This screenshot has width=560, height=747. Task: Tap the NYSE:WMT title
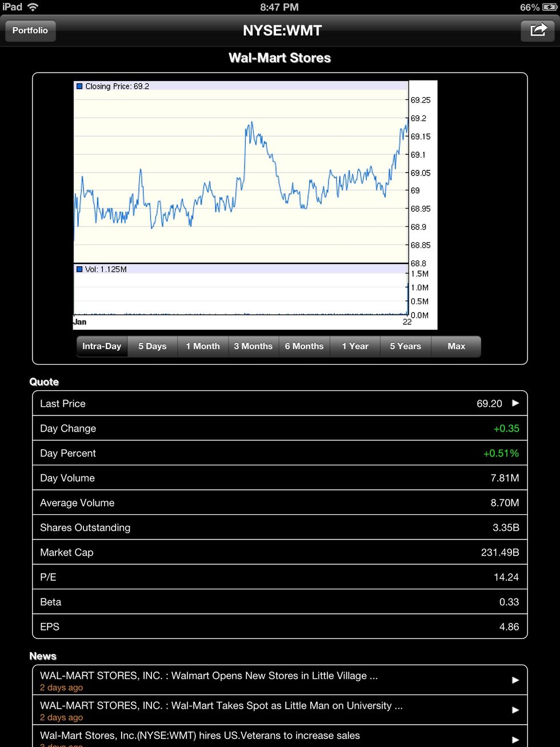[282, 30]
